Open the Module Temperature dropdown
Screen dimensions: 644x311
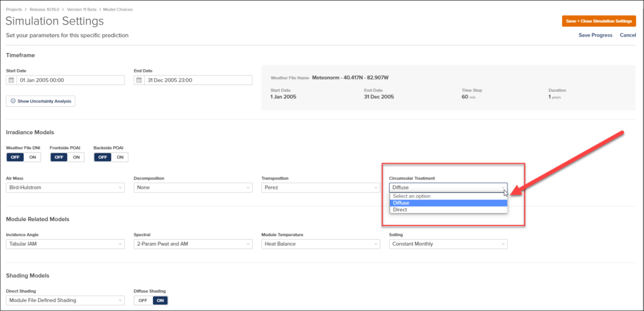coord(321,244)
